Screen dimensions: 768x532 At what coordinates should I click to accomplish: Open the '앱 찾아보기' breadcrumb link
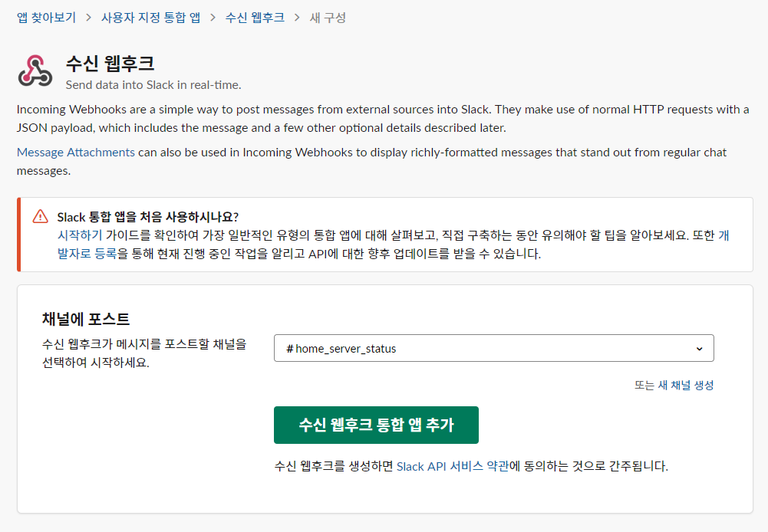tap(47, 18)
